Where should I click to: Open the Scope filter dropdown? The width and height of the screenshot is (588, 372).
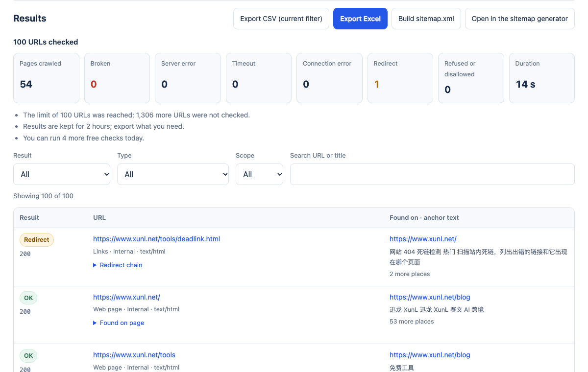point(259,174)
